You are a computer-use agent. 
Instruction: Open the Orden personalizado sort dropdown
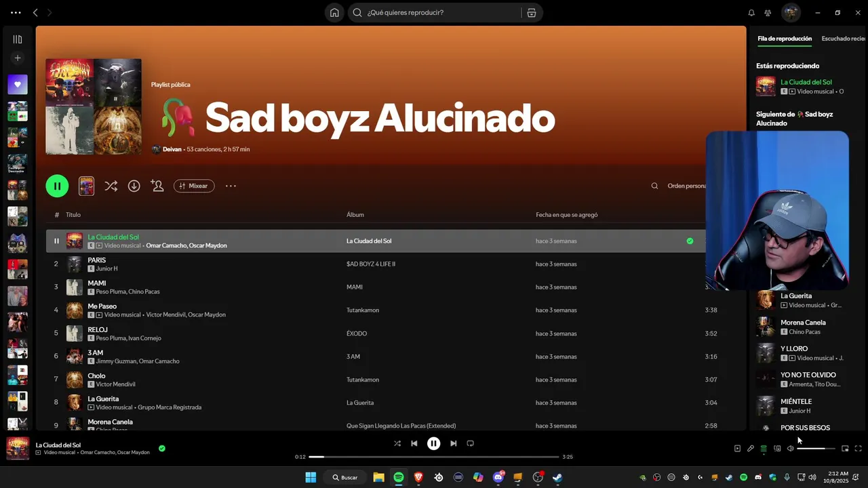click(x=686, y=186)
